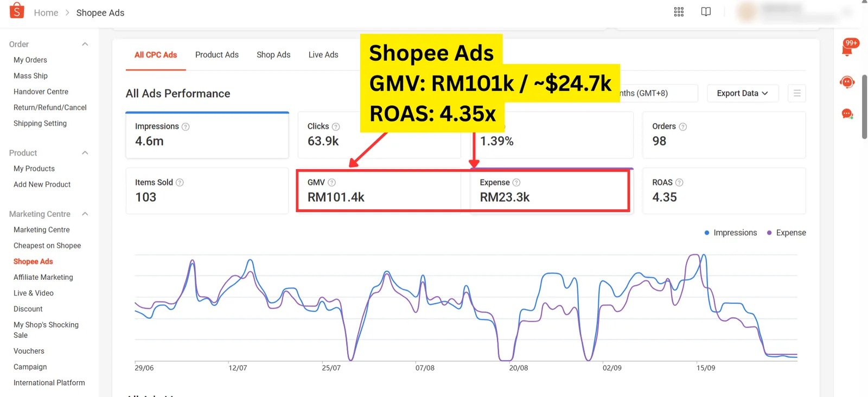Open the apps grid icon in header
Viewport: 868px width, 397px height.
coord(679,12)
